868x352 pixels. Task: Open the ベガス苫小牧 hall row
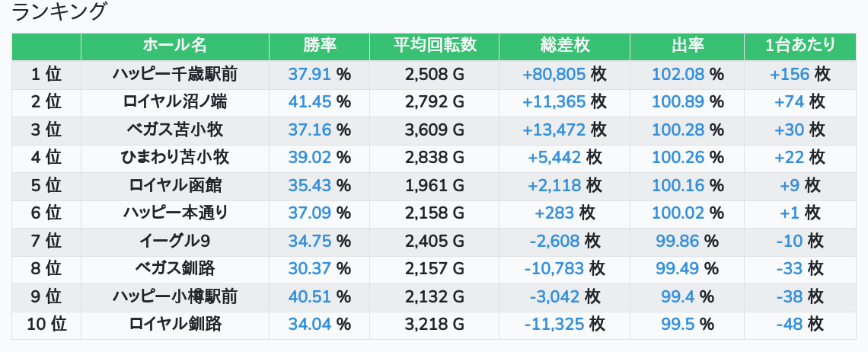click(x=174, y=130)
